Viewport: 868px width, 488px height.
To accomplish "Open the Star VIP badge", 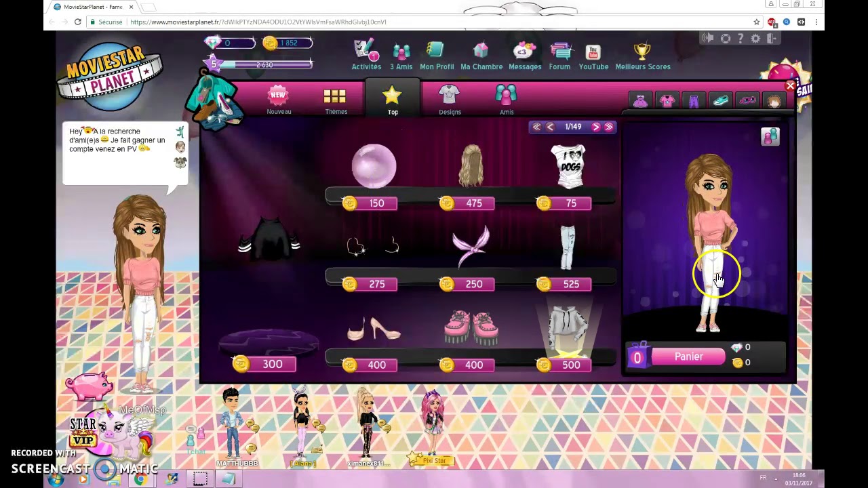I will (83, 432).
